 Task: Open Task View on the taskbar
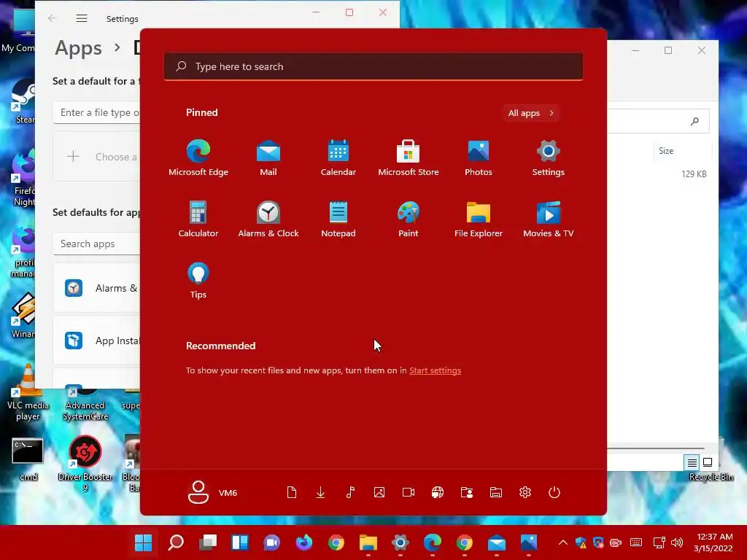tap(208, 542)
